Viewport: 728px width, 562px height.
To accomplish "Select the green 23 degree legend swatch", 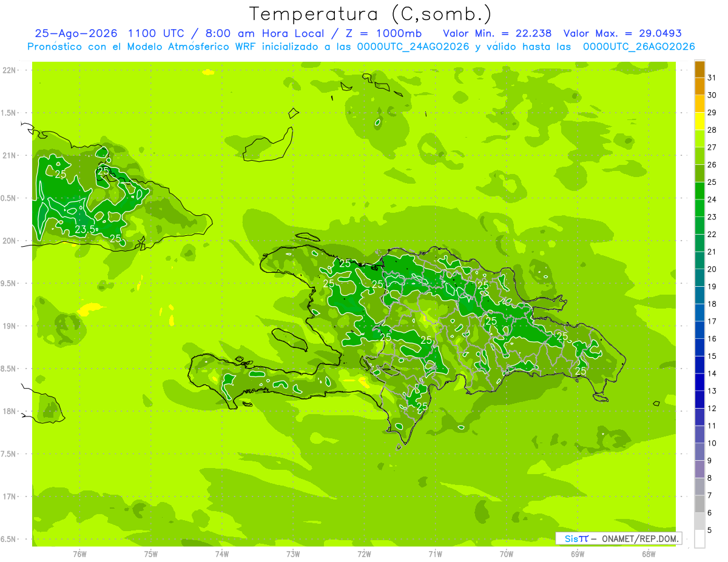I will 699,209.
